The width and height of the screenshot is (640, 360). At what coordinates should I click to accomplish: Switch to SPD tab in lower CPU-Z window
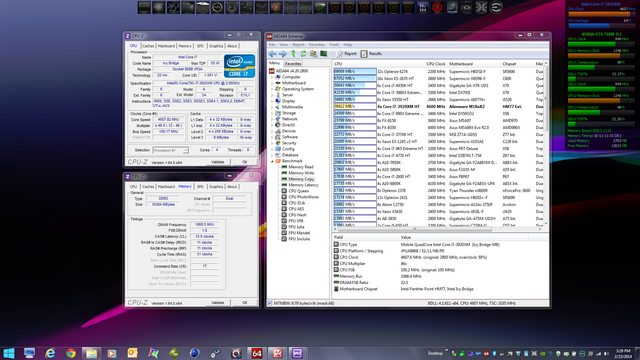pyautogui.click(x=200, y=187)
